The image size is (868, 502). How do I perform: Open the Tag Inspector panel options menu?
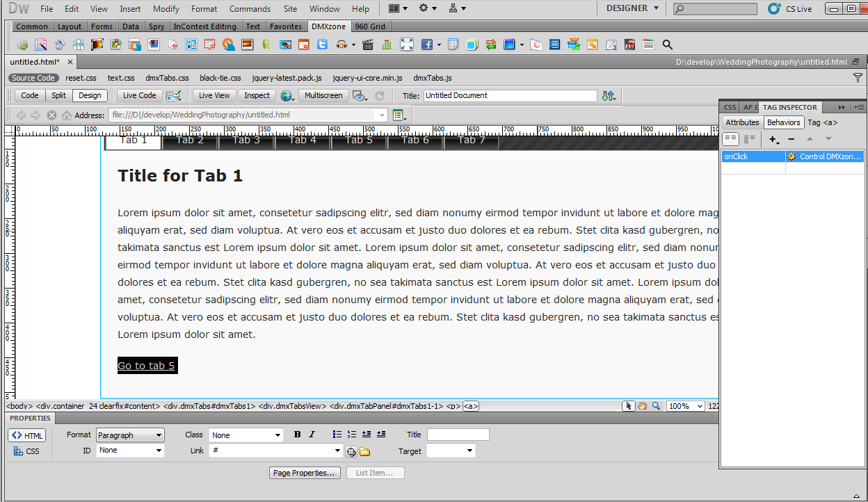tap(860, 107)
